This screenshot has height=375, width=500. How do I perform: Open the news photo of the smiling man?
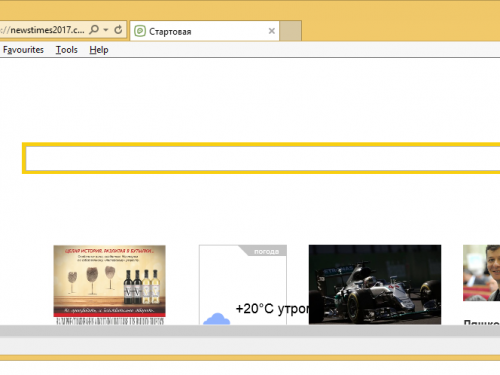pos(481,273)
